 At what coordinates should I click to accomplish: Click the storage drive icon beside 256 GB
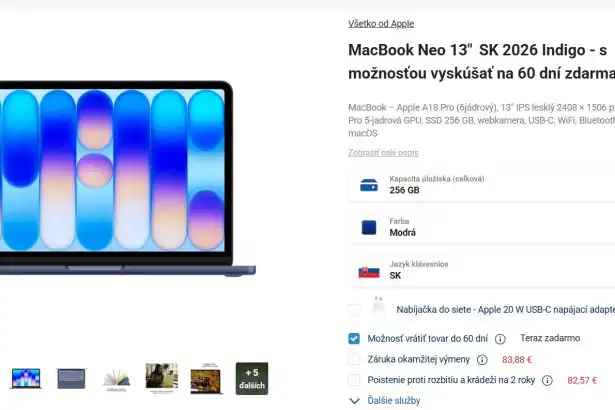[x=369, y=185]
